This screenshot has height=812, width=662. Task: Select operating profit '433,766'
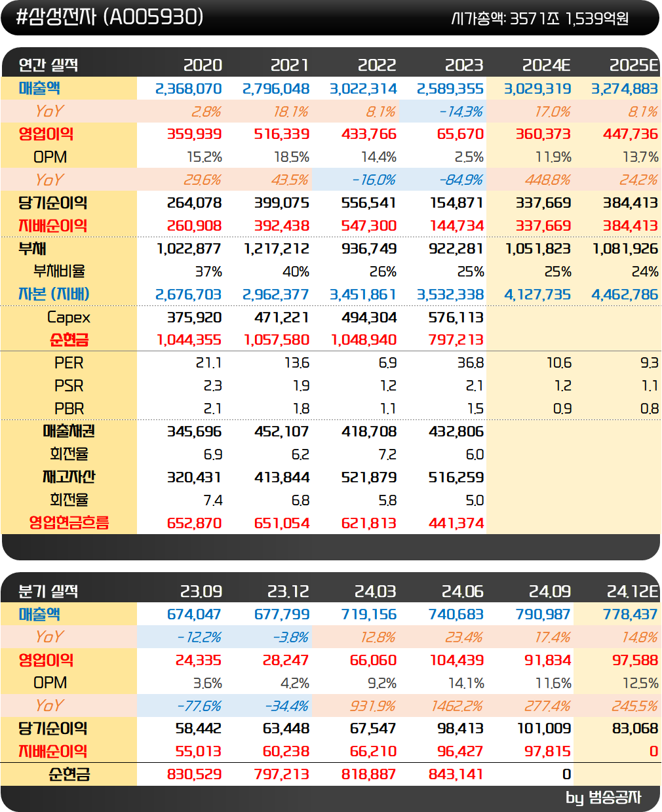pyautogui.click(x=369, y=134)
